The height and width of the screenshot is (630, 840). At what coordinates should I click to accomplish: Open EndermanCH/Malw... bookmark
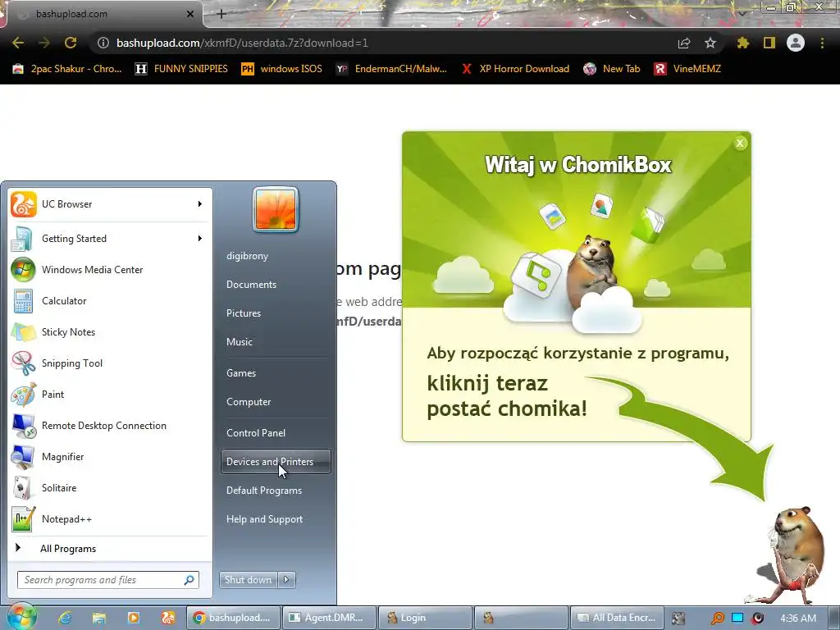click(x=391, y=69)
